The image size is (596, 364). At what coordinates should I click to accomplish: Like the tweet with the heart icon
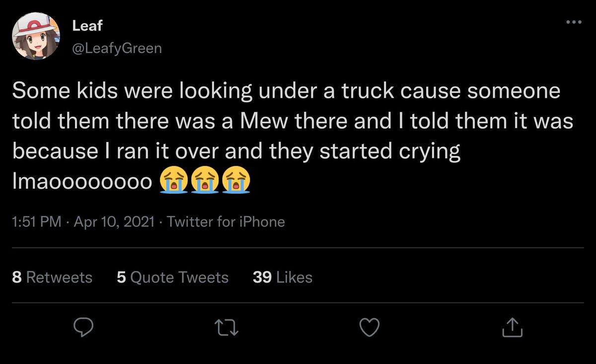369,327
